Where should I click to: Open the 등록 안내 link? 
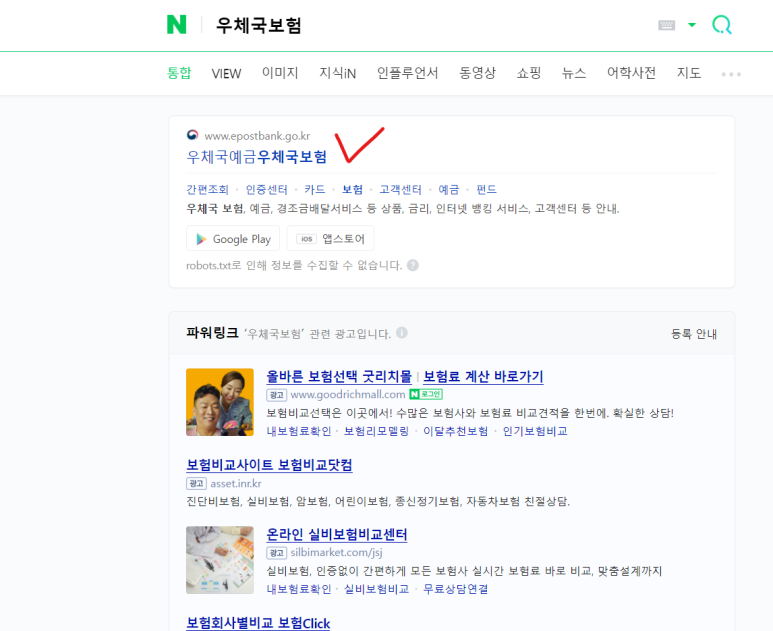694,334
